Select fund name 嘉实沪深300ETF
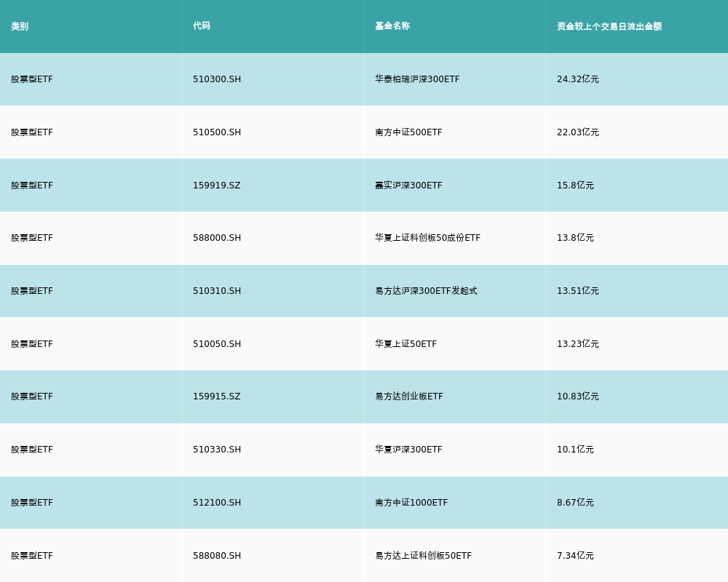This screenshot has width=728, height=582. (408, 186)
